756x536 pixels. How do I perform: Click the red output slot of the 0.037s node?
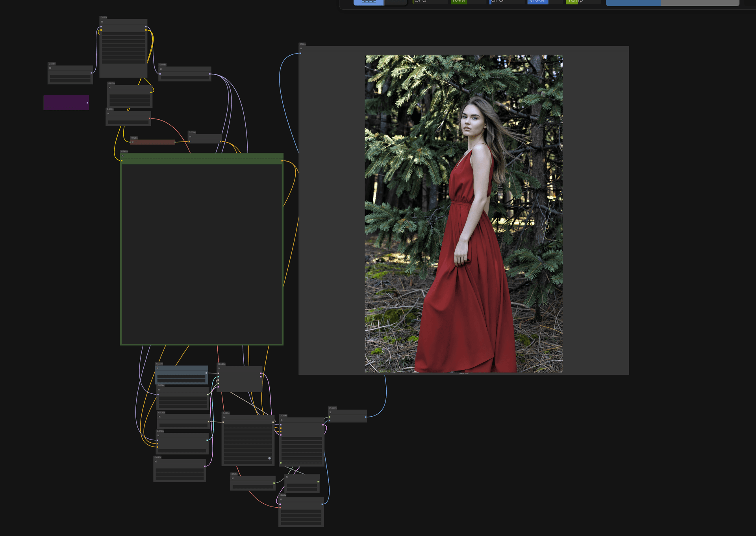[x=149, y=119]
